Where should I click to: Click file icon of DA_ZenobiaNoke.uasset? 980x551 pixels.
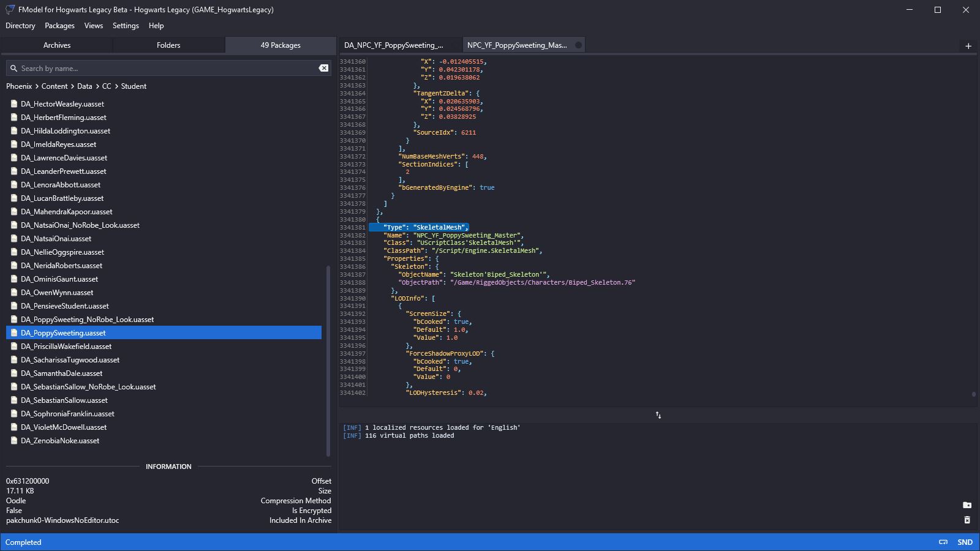coord(14,441)
